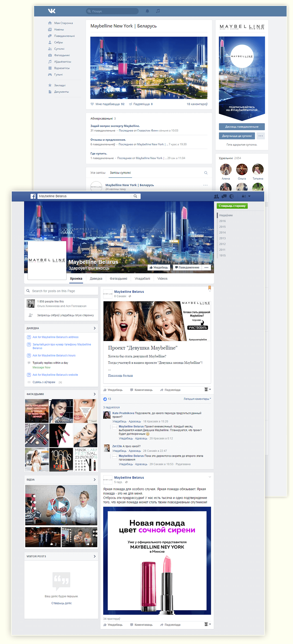Click Facebook search box 'Maybelline Belarus'
293x644 pixels.
click(84, 196)
